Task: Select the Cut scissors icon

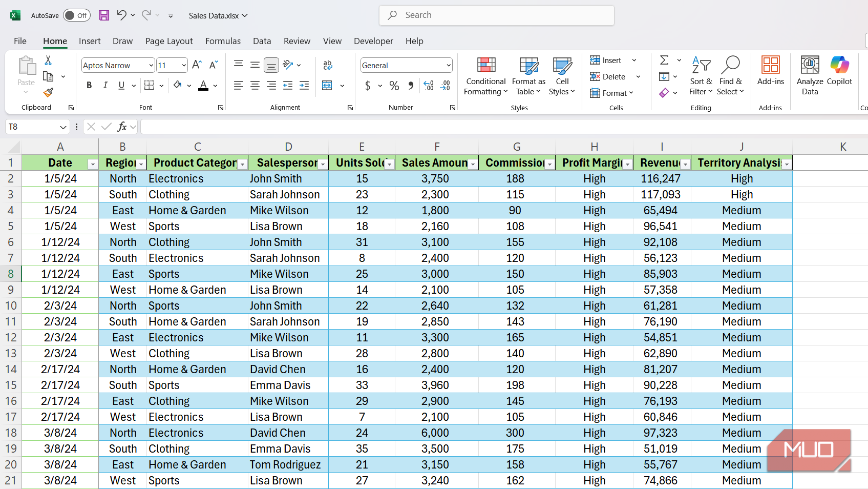Action: click(x=48, y=60)
